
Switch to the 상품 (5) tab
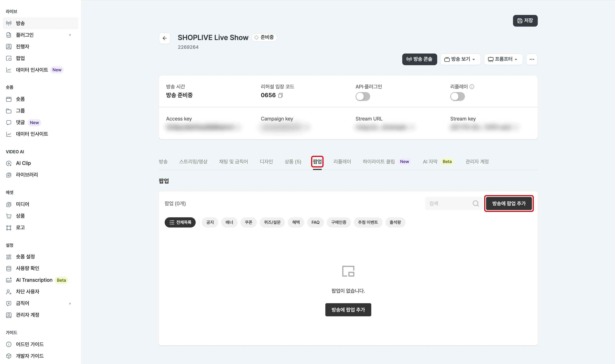[x=293, y=162]
